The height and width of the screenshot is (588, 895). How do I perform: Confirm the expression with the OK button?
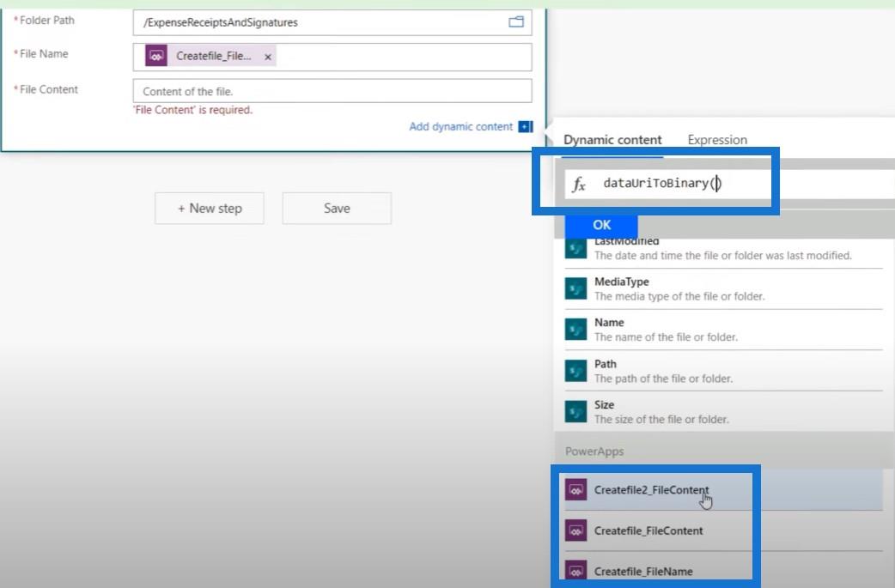tap(601, 225)
